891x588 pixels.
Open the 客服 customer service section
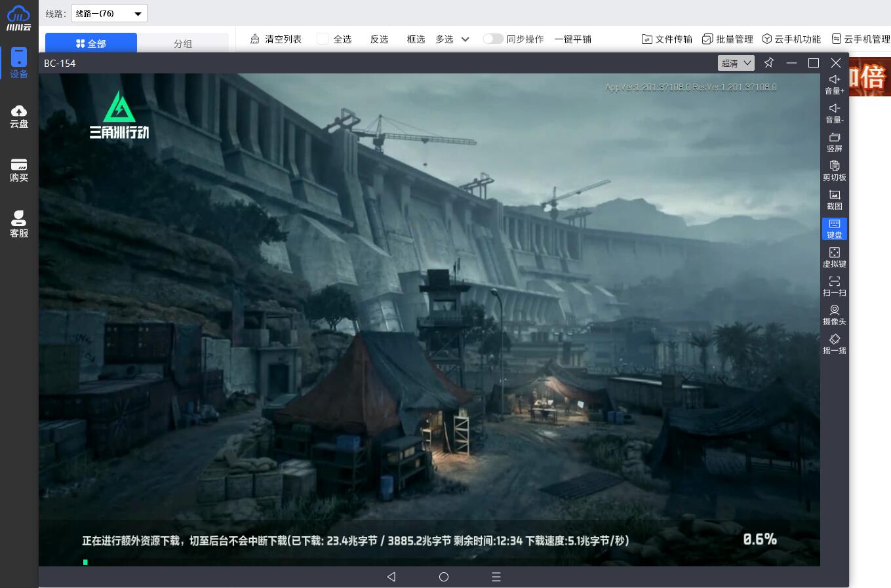click(19, 224)
